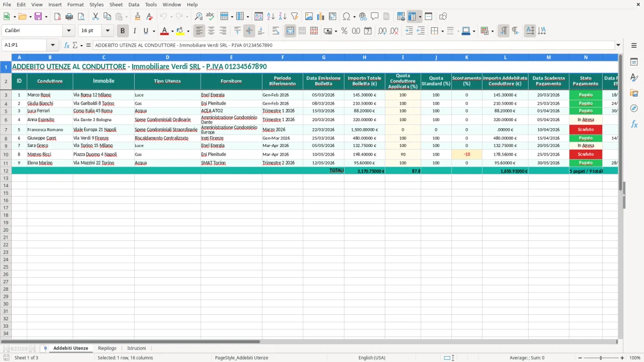Open the Sheet menu
Screen dimensions: 644x362
pos(116,4)
